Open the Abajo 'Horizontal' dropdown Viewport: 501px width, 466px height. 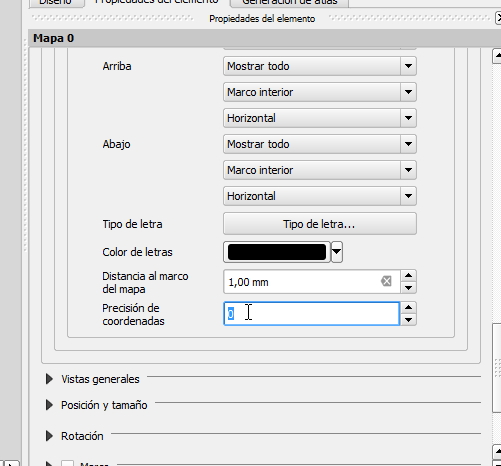[x=320, y=196]
